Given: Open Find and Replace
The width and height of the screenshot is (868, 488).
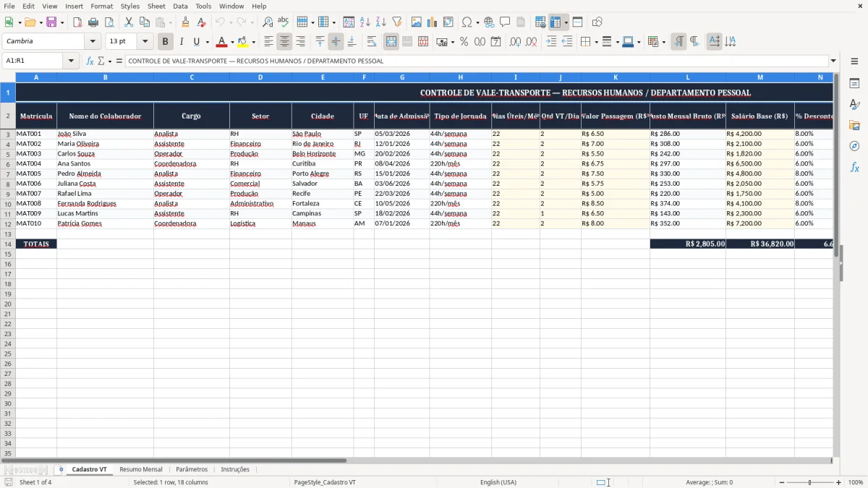Looking at the screenshot, I should (x=268, y=22).
